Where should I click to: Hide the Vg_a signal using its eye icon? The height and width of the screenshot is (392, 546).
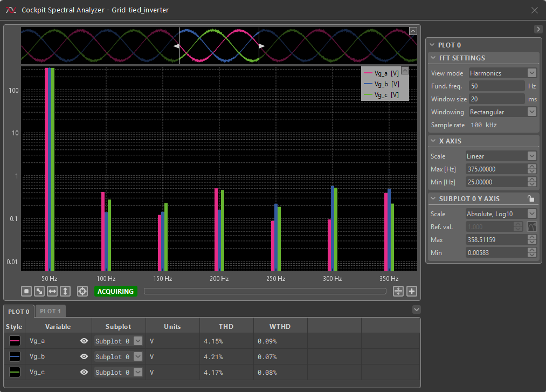coord(84,341)
